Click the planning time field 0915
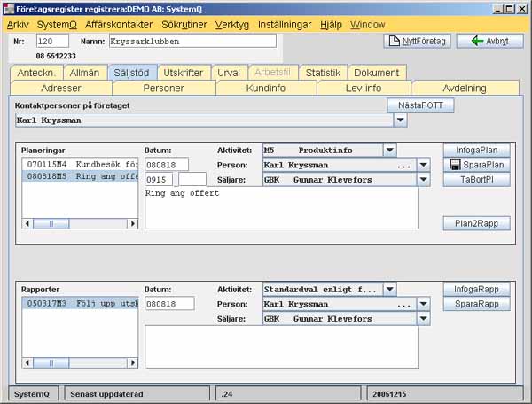This screenshot has height=404, width=532. tap(159, 179)
